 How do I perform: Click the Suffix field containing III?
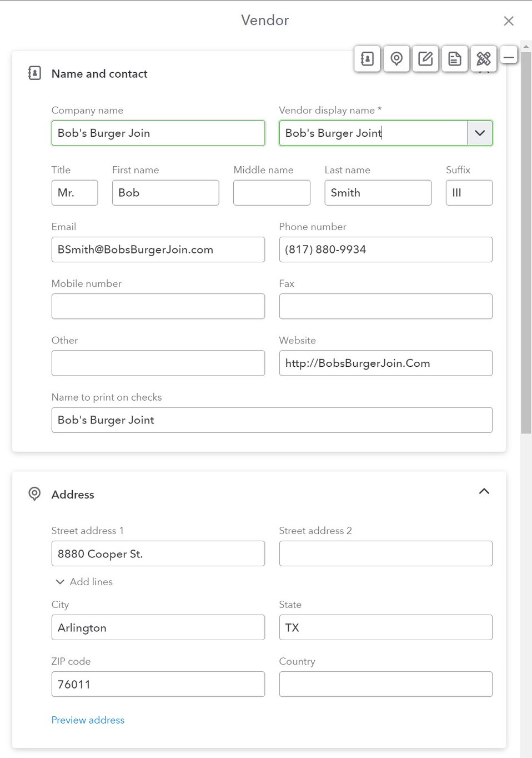(x=469, y=193)
